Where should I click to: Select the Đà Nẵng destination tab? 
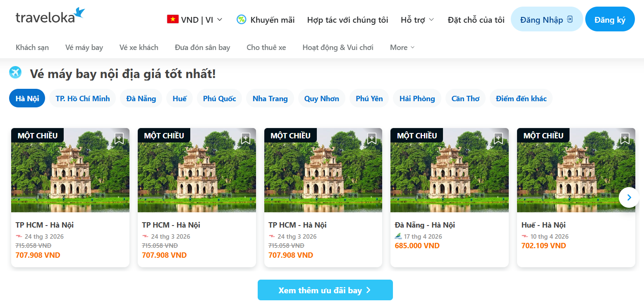pyautogui.click(x=141, y=98)
